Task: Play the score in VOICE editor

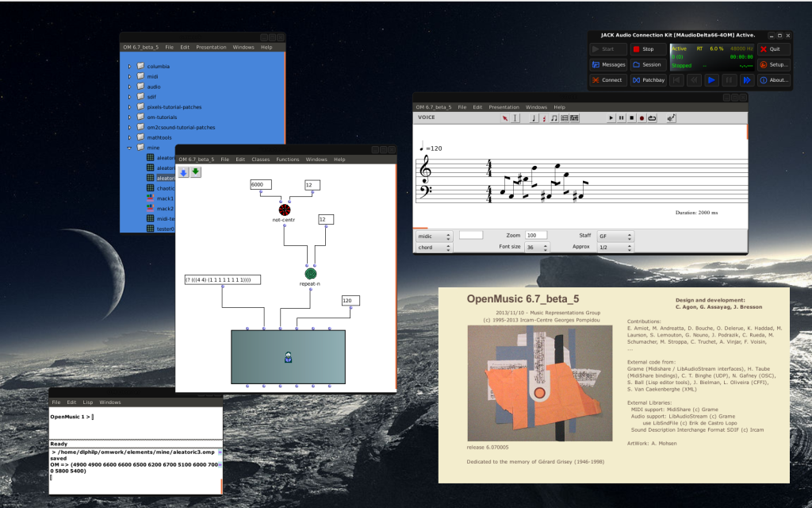Action: coord(611,118)
